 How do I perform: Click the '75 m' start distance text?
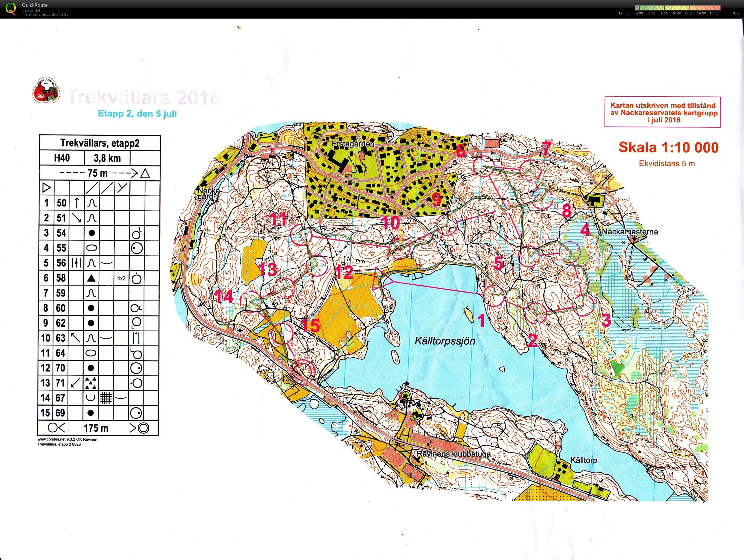point(97,173)
